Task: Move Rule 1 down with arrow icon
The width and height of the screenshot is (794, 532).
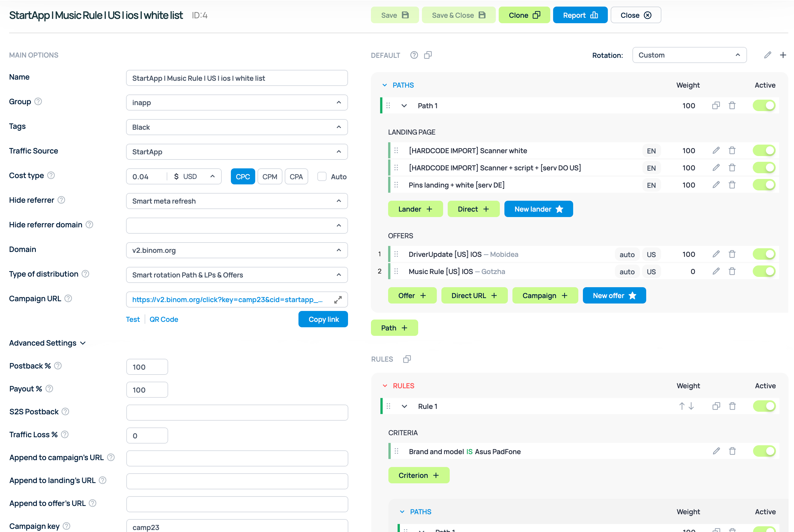Action: pyautogui.click(x=691, y=406)
